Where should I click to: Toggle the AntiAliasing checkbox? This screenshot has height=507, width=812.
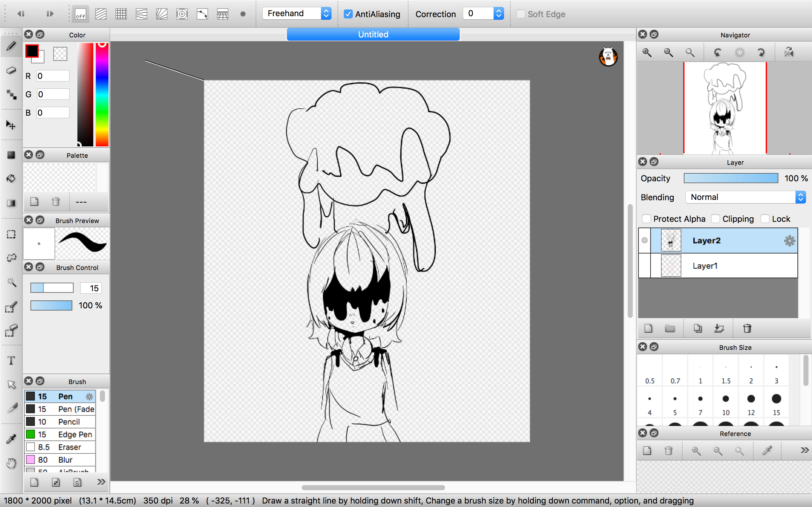(348, 14)
